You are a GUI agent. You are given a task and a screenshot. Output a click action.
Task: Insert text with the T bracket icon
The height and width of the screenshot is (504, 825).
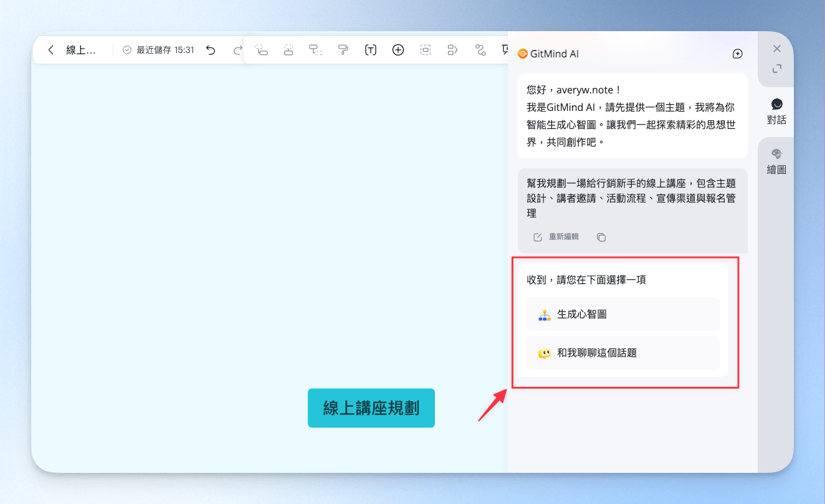coord(371,50)
